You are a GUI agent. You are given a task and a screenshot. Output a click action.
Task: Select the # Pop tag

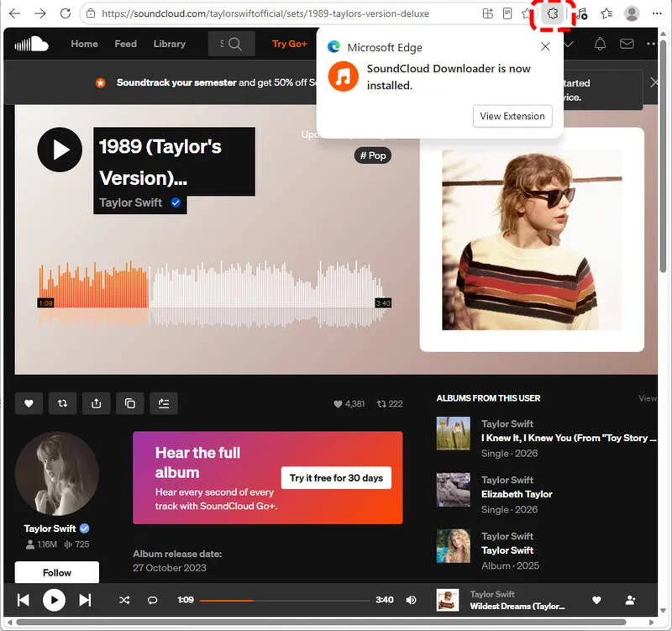(x=373, y=155)
